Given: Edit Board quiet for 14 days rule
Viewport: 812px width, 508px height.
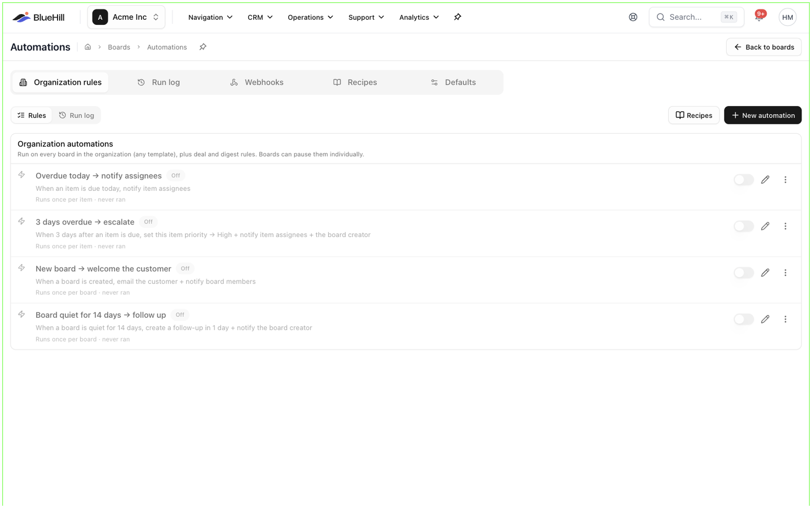Looking at the screenshot, I should (x=765, y=319).
